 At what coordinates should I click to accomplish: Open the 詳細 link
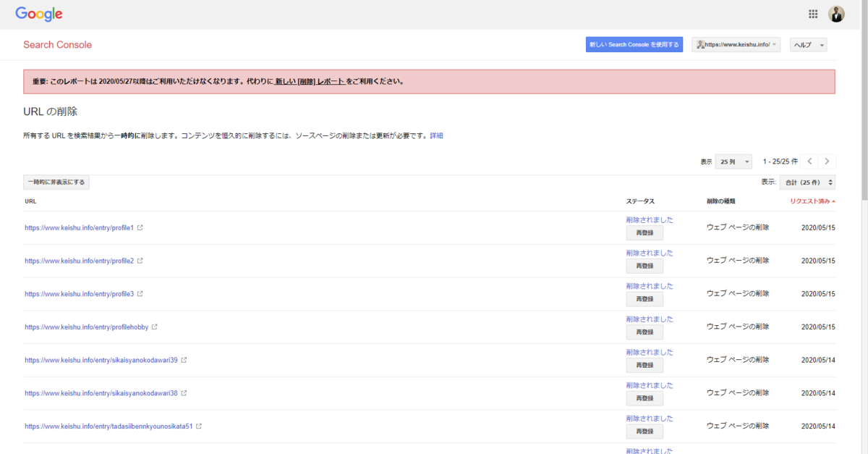437,135
